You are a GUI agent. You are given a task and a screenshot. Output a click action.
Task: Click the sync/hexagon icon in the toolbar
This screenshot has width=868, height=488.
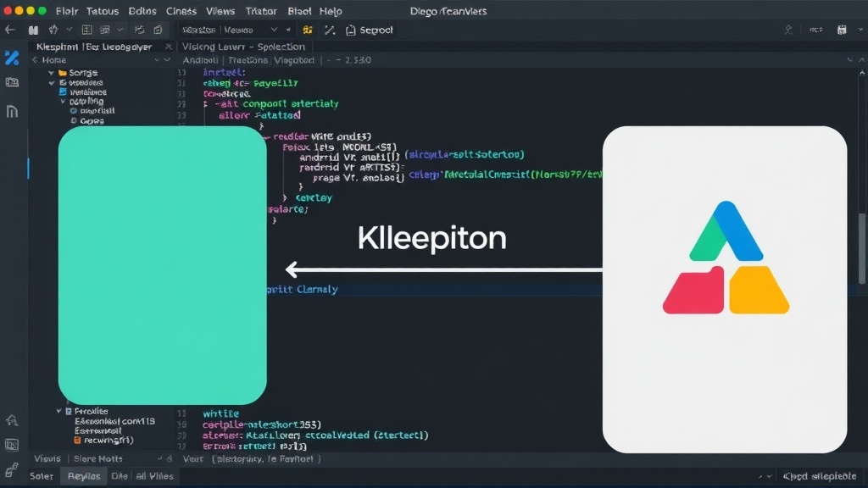click(x=53, y=30)
